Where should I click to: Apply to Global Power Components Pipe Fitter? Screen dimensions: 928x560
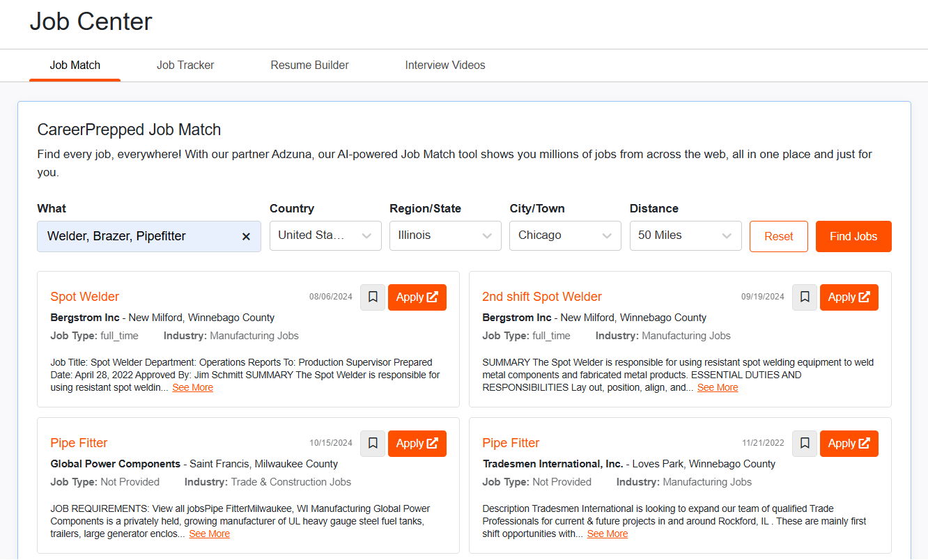click(417, 444)
